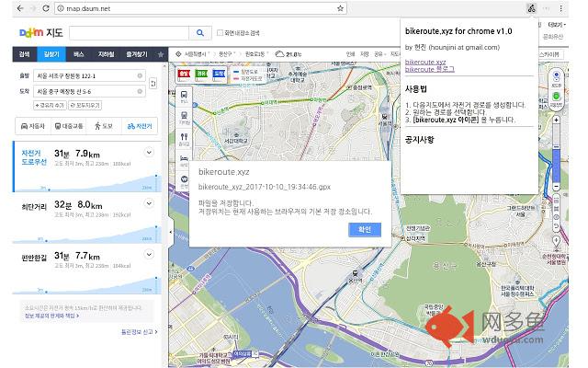Open roadview with the blue pin icon
588x368 pixels.
(x=556, y=78)
